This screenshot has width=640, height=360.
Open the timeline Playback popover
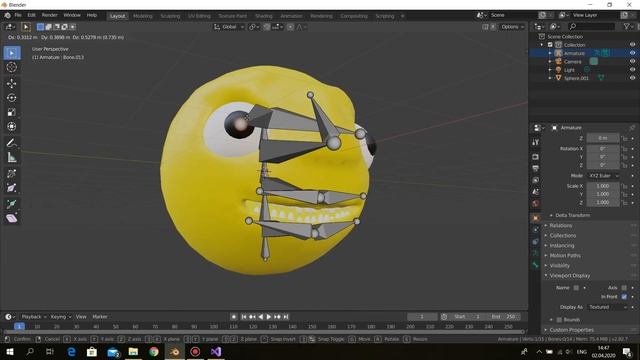pos(33,317)
